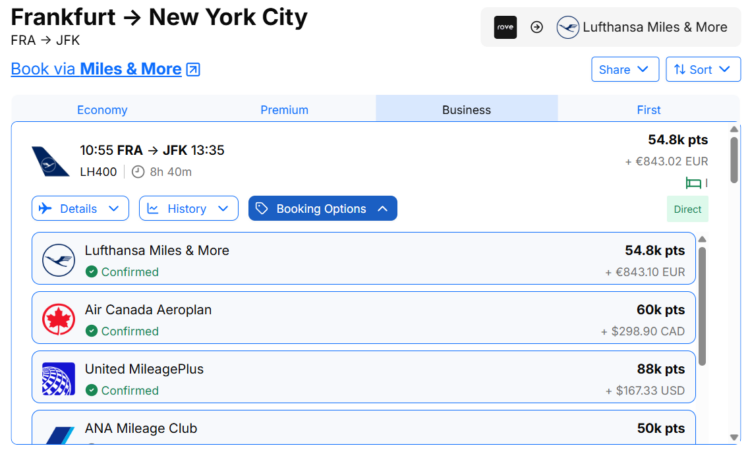
Task: Click the + €843.02 EUR surcharge text
Action: 667,162
